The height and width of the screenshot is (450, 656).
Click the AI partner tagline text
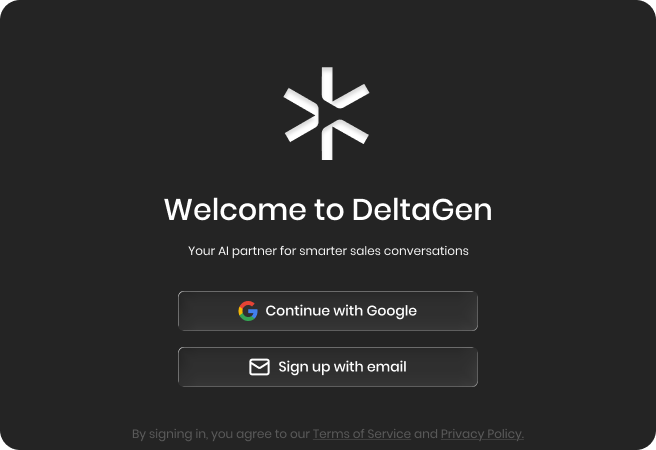[x=328, y=251]
